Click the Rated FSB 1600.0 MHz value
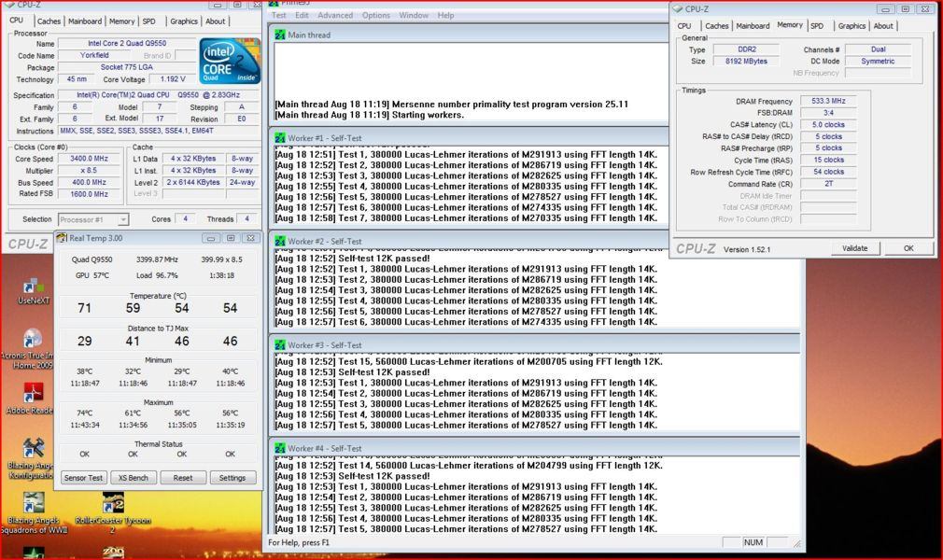 tap(89, 194)
